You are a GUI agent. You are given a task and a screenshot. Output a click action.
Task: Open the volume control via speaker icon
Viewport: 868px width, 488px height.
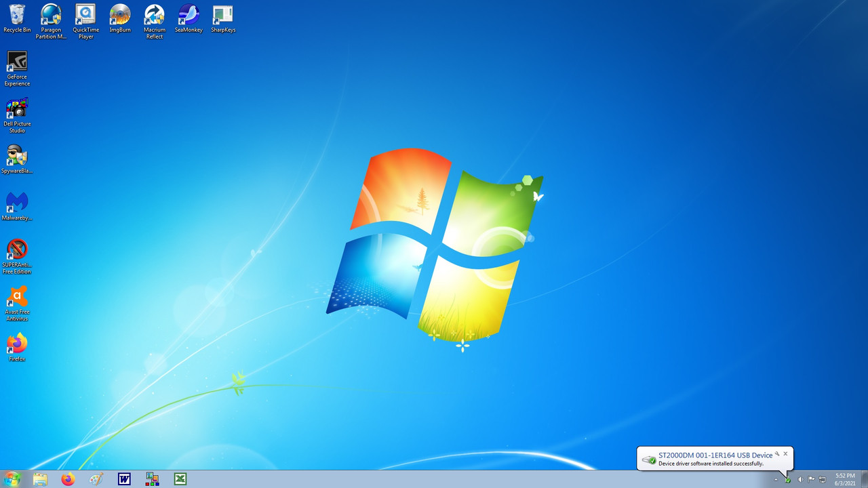pos(800,479)
